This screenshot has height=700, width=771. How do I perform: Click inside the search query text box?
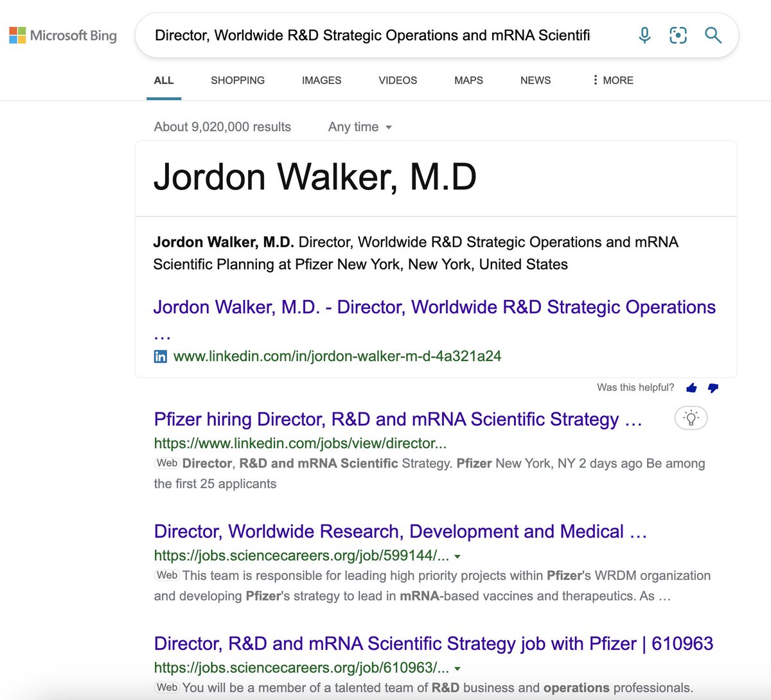(x=373, y=35)
